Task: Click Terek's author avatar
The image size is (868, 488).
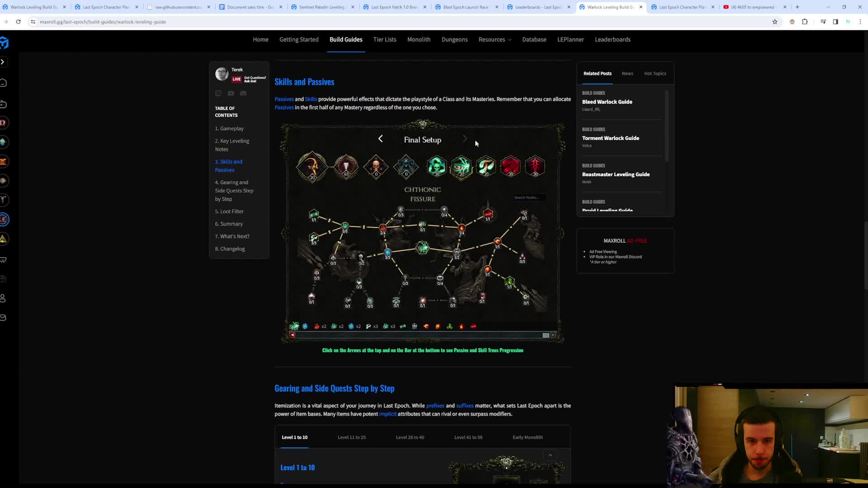Action: click(222, 74)
